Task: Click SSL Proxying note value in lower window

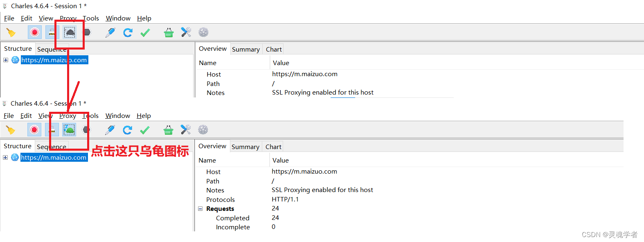Action: [322, 190]
